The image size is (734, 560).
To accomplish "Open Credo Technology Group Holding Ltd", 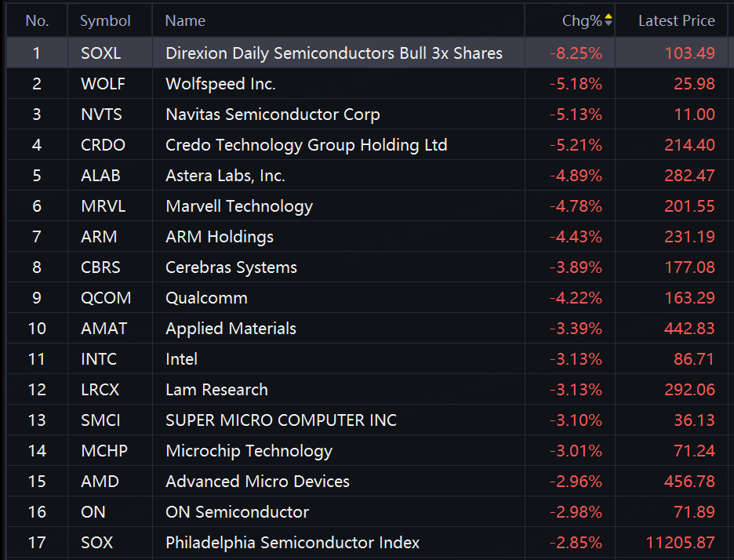I will tap(307, 145).
